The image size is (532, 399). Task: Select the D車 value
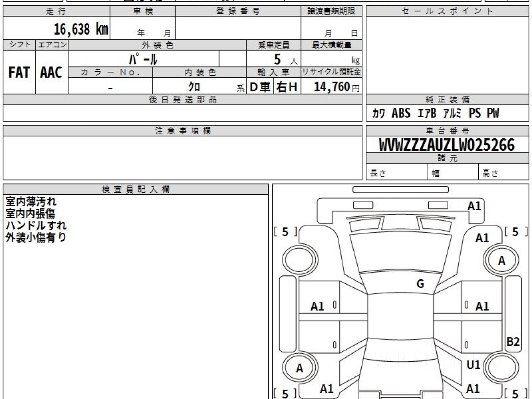pos(260,87)
